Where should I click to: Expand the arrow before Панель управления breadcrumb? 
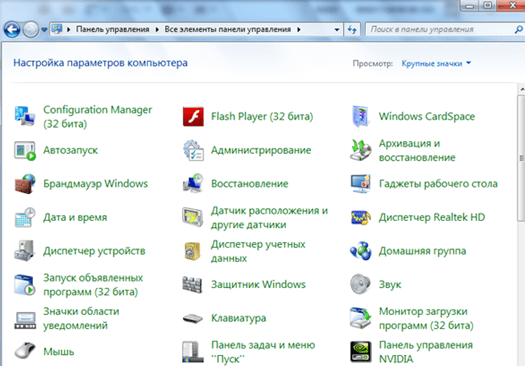68,29
